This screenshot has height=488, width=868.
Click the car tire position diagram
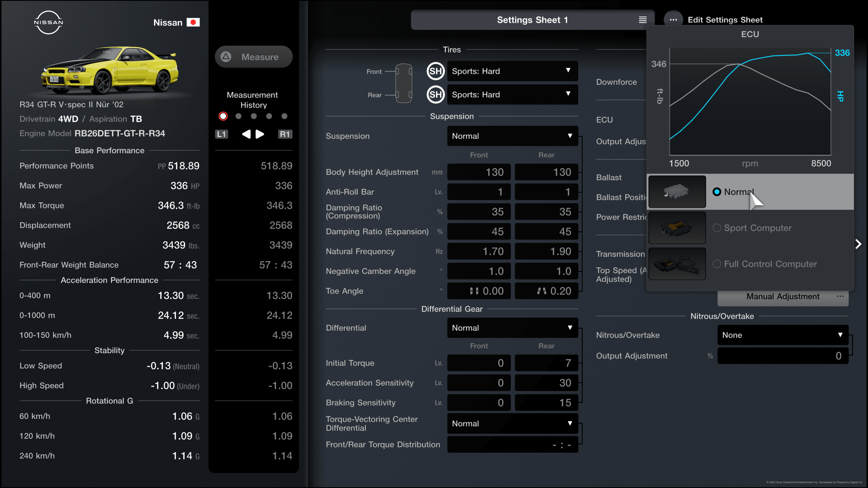pos(404,83)
